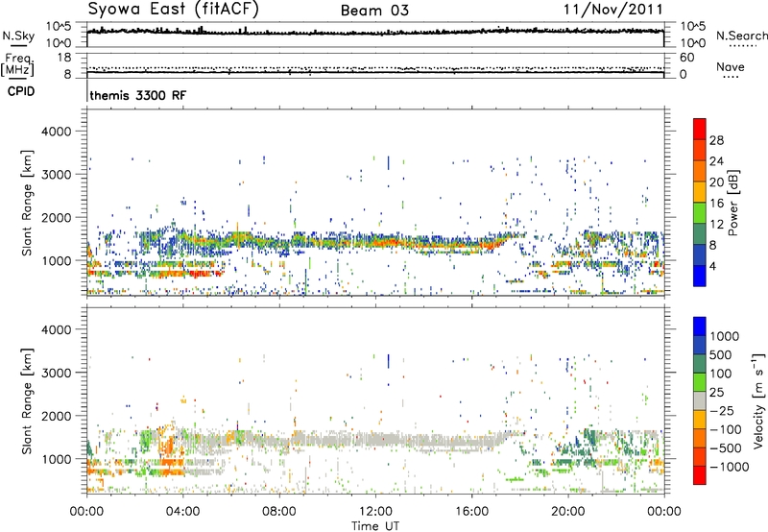
Task: Click the '16:00' time axis label
Action: tap(472, 512)
